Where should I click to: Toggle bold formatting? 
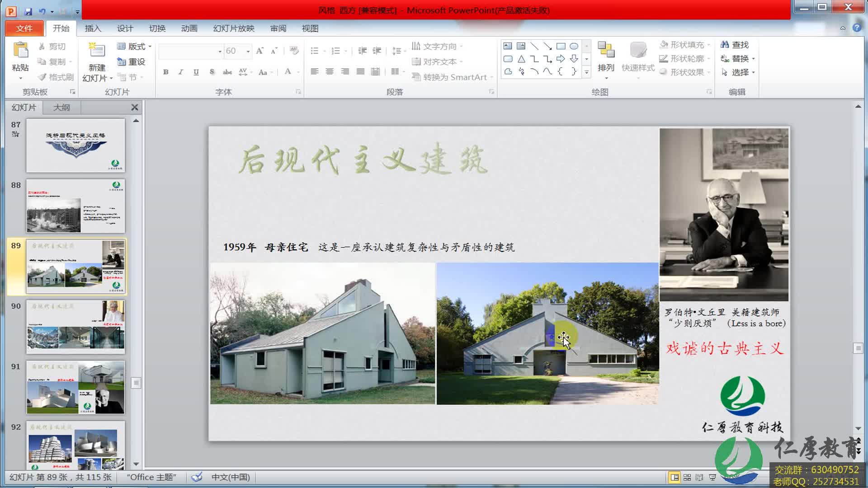pyautogui.click(x=166, y=71)
